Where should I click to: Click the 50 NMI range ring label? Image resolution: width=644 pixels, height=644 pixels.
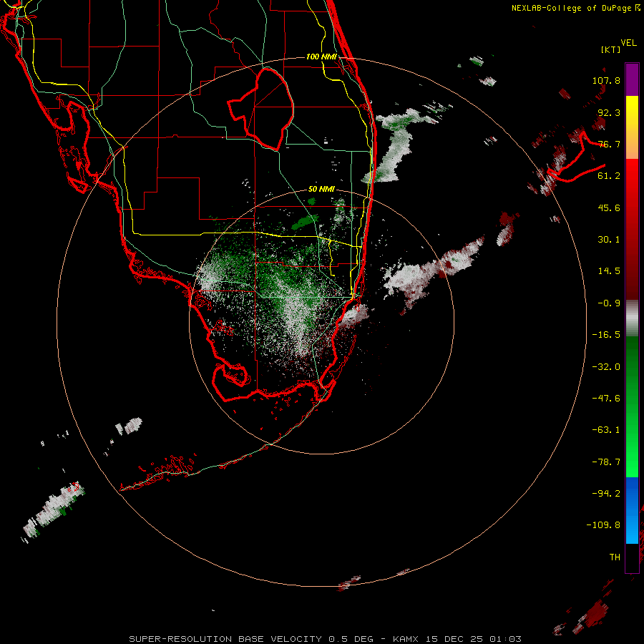(x=321, y=190)
